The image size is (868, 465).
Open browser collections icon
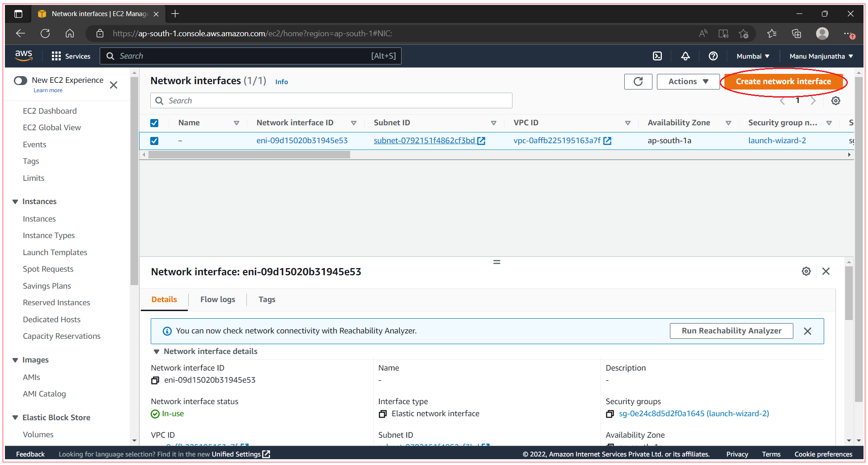[x=796, y=34]
